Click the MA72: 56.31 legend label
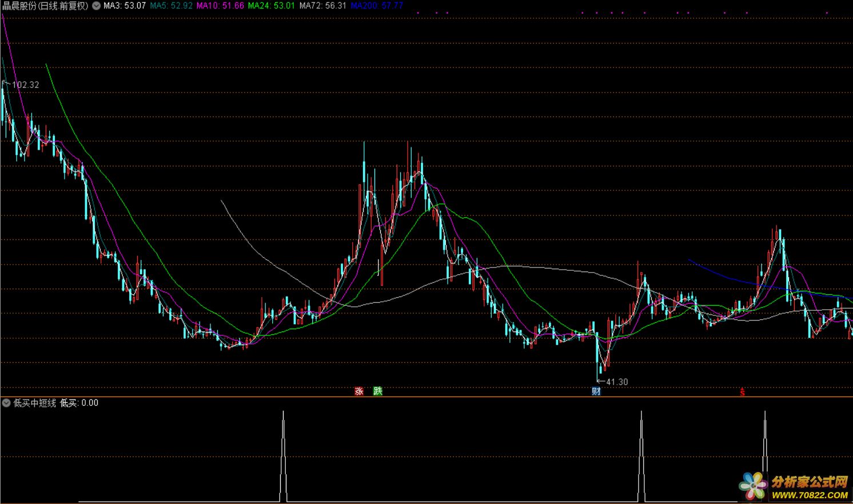This screenshot has height=504, width=853. click(x=323, y=6)
